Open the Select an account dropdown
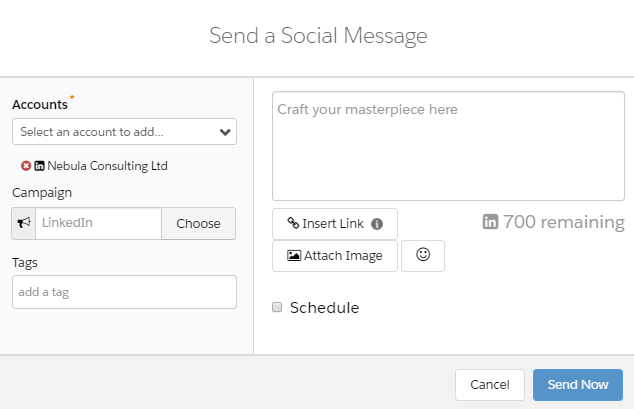634x409 pixels. 124,131
